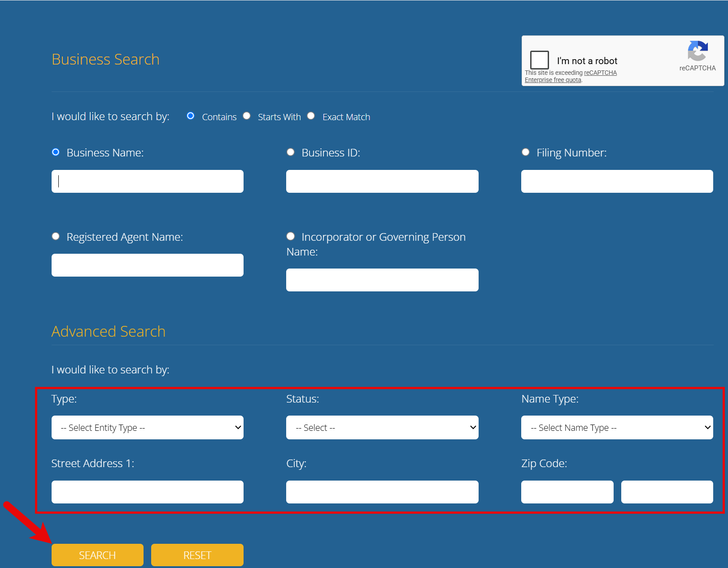Click the Registered Agent Name input field
The image size is (728, 568).
[148, 265]
